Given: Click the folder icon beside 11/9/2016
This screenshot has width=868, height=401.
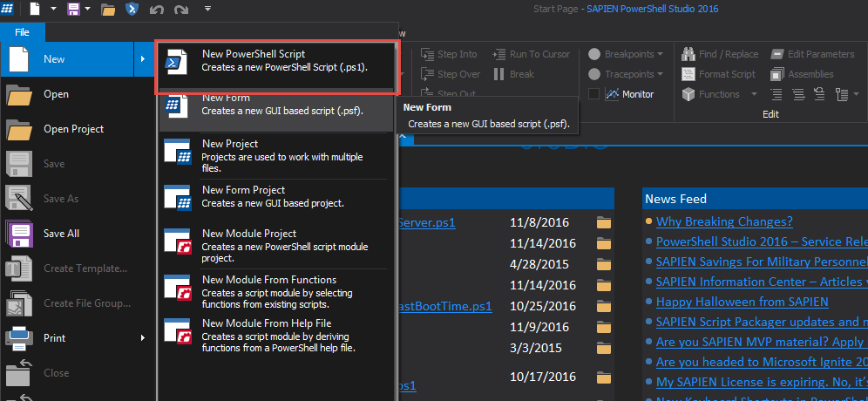Looking at the screenshot, I should pos(604,327).
